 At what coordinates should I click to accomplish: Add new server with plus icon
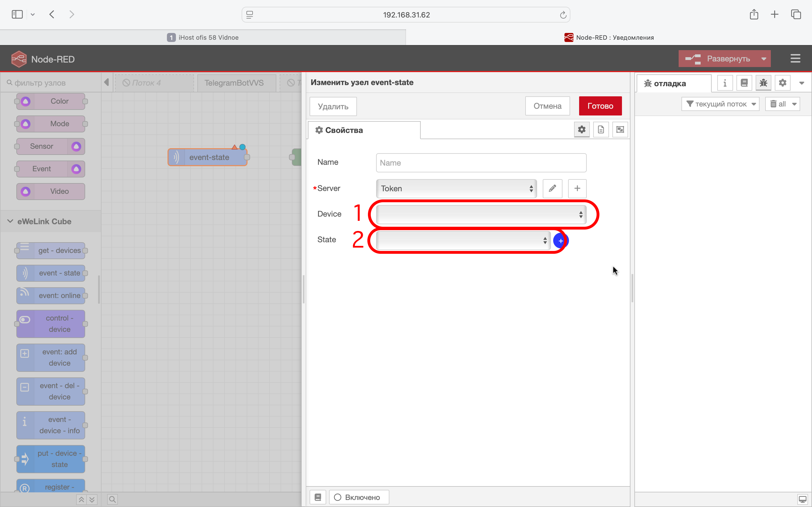577,188
